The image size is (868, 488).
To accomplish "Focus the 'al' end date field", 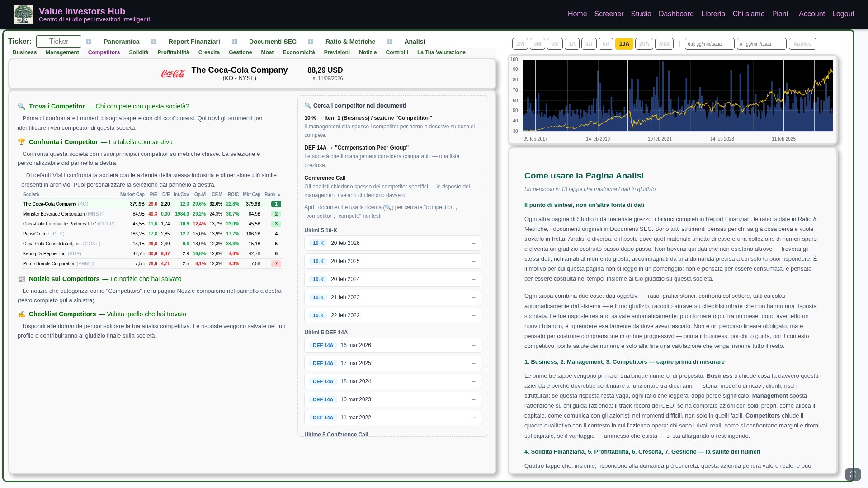I will coord(762,44).
